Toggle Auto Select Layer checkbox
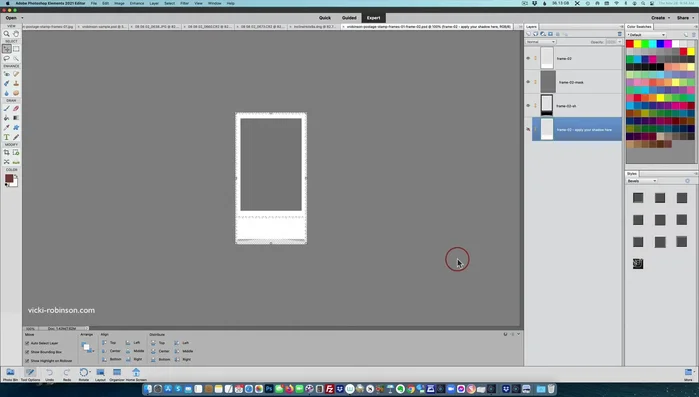 [x=27, y=343]
